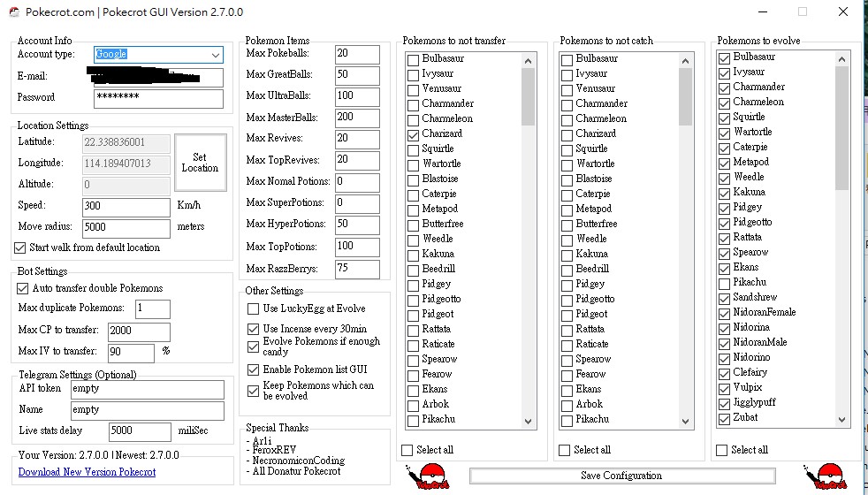Click the Max UltraBalls field
Screen dimensions: 868x495
tap(358, 96)
